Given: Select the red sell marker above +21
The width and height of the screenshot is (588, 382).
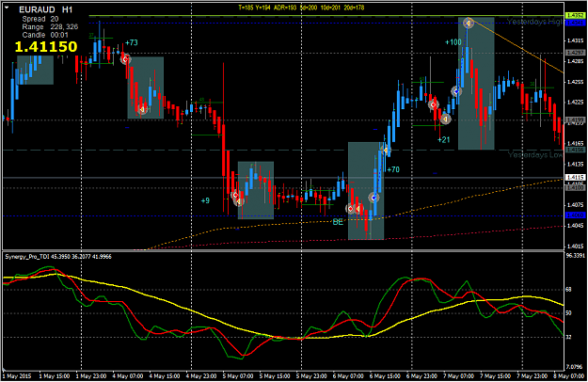Looking at the screenshot, I should 433,104.
